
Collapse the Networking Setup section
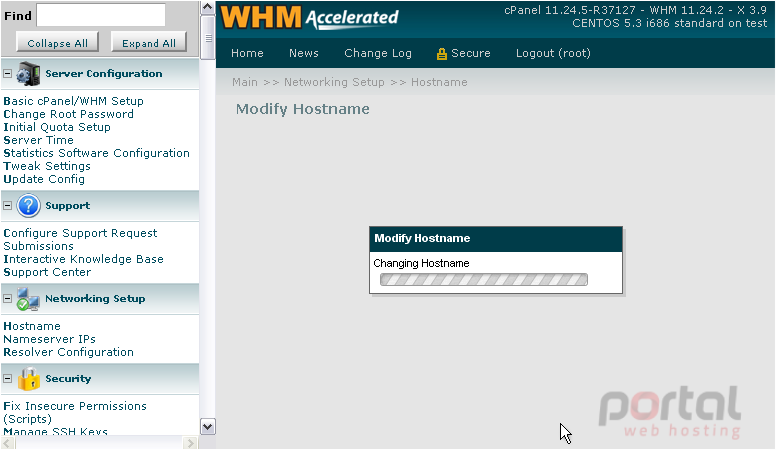pos(7,299)
